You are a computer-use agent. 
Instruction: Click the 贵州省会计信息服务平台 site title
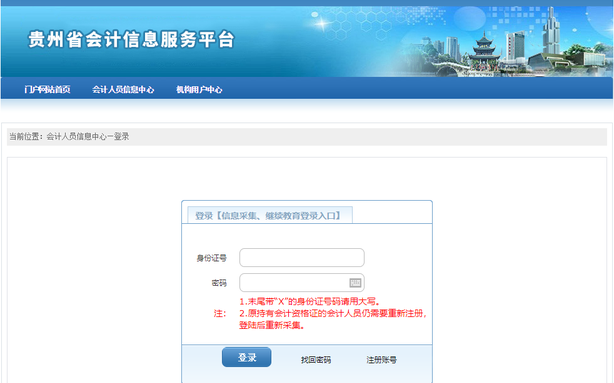[131, 40]
